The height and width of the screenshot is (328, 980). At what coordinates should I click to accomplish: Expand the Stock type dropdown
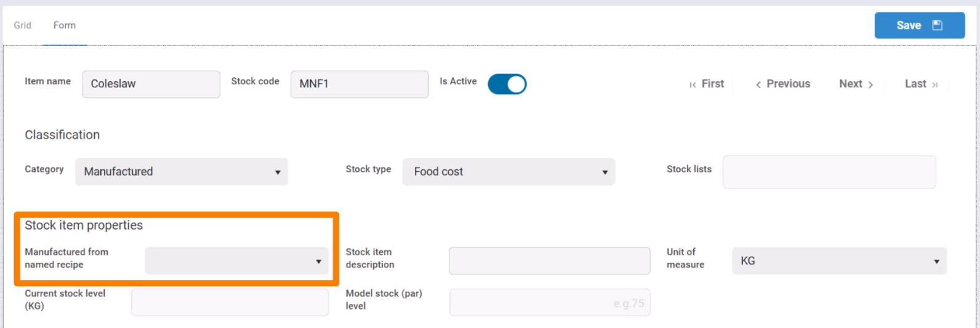(x=508, y=172)
